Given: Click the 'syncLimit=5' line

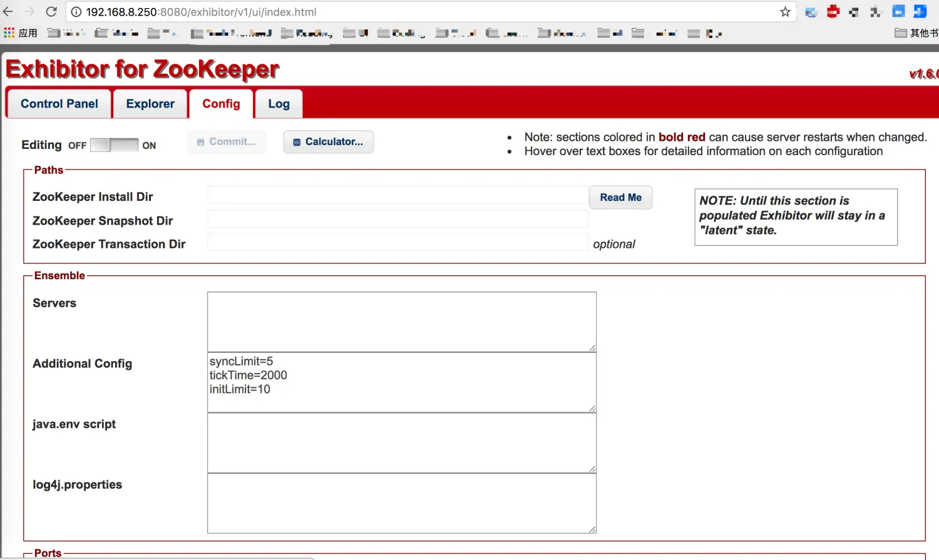Looking at the screenshot, I should [x=241, y=361].
